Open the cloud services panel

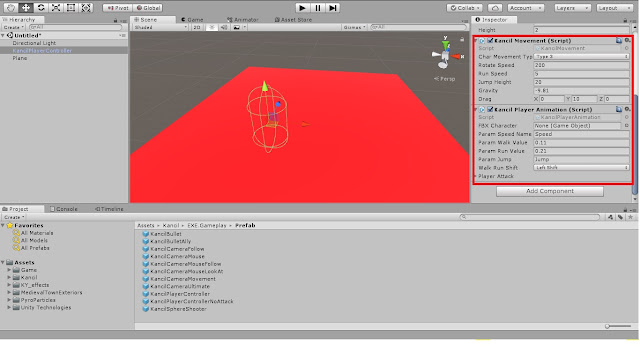495,8
